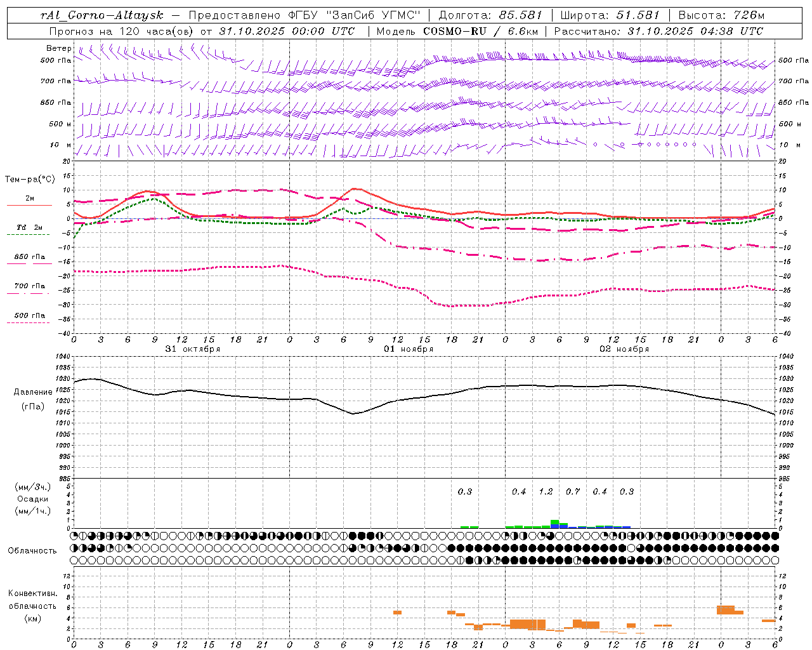Click the Модель COSMO-RU / 6.6км label
Screen dimensions: 812x650
(x=456, y=31)
